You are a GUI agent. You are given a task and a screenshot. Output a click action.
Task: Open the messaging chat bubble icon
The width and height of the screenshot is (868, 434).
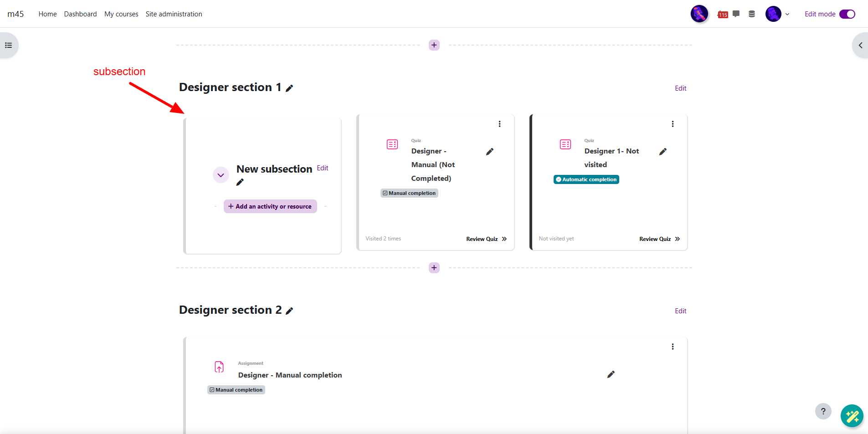736,14
